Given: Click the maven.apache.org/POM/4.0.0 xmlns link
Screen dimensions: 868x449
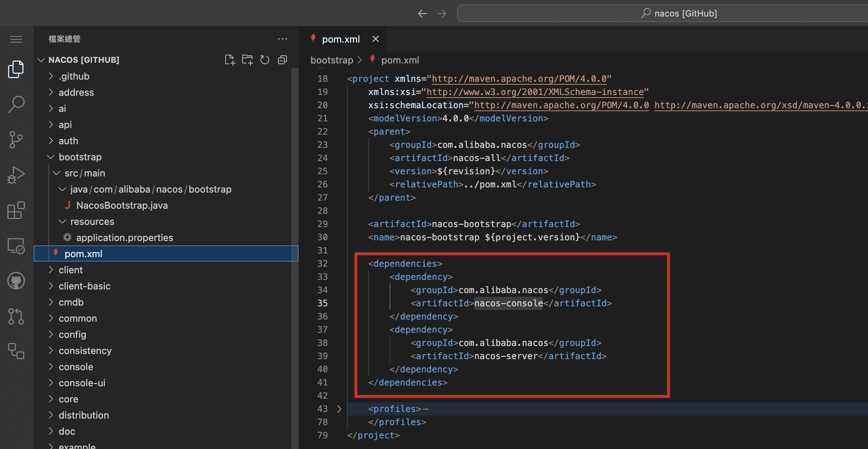Looking at the screenshot, I should (519, 79).
